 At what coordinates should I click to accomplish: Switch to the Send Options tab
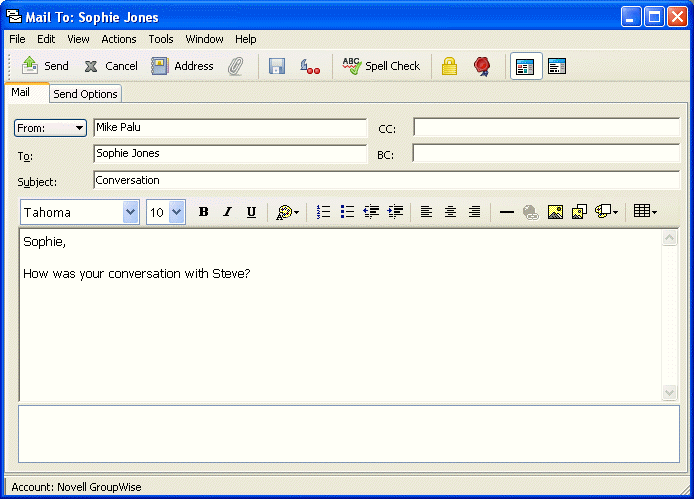click(85, 94)
